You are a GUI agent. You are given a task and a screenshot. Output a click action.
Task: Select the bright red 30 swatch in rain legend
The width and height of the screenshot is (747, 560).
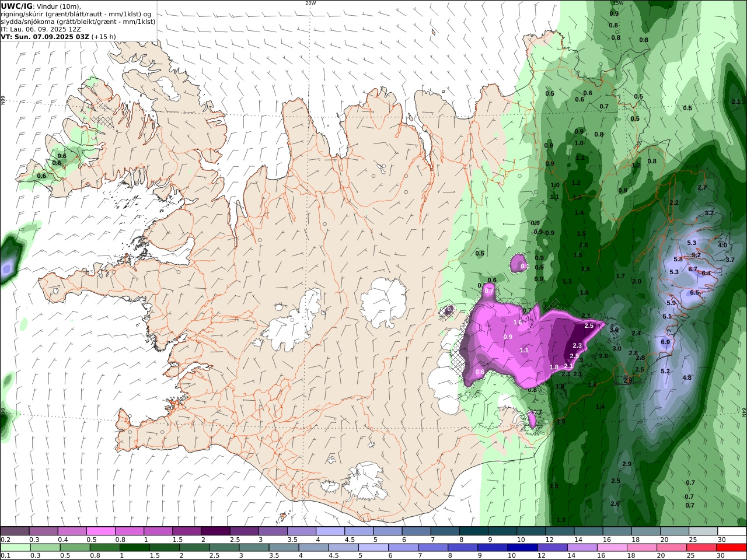click(730, 548)
